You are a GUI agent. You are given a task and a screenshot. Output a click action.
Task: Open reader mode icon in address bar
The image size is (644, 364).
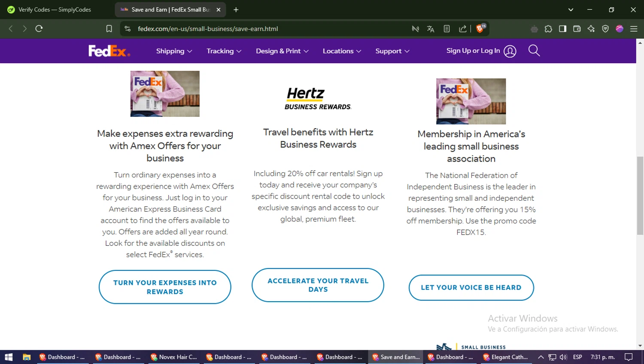pyautogui.click(x=447, y=29)
